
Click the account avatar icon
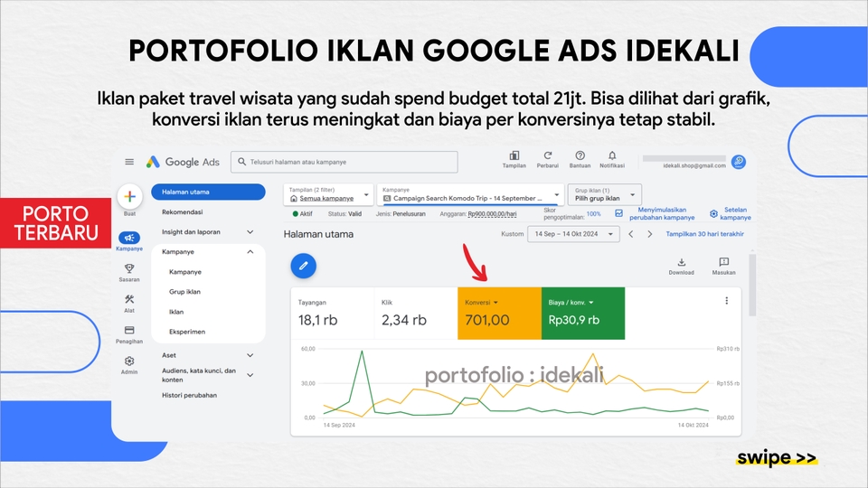(739, 162)
